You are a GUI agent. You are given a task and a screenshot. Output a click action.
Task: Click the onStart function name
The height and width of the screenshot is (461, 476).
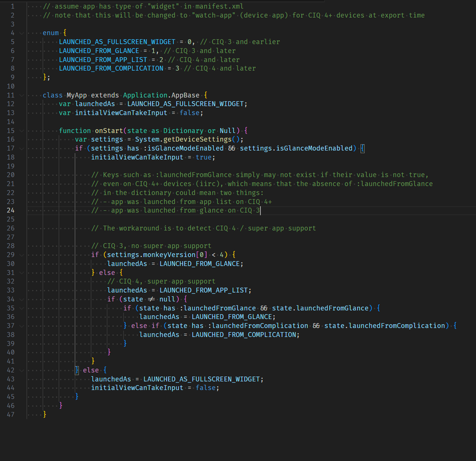[109, 131]
